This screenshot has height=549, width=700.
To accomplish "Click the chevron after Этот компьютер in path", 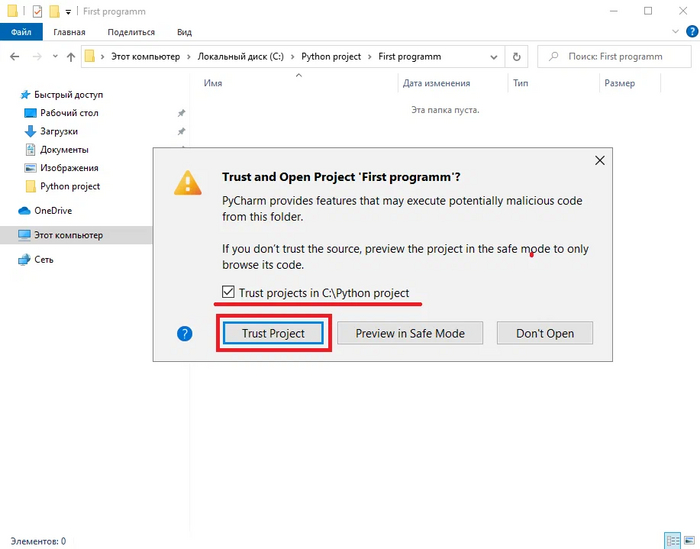I will (189, 57).
